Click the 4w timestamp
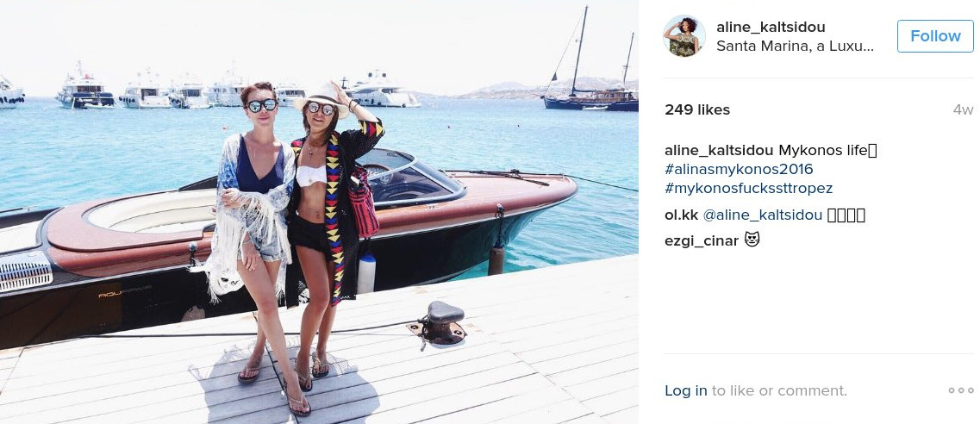 point(963,110)
